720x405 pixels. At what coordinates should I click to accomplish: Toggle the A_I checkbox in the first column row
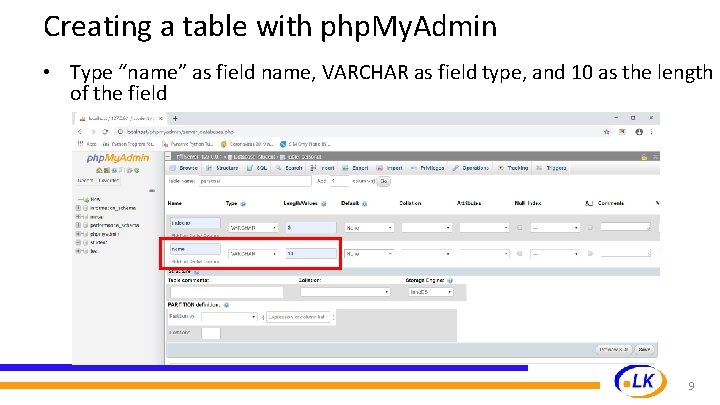coord(591,228)
